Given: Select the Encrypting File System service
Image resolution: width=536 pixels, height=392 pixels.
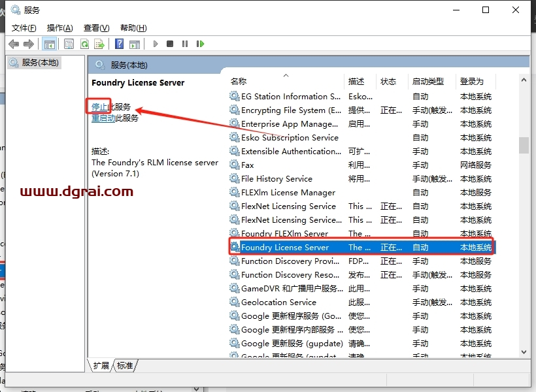Looking at the screenshot, I should tap(361, 110).
